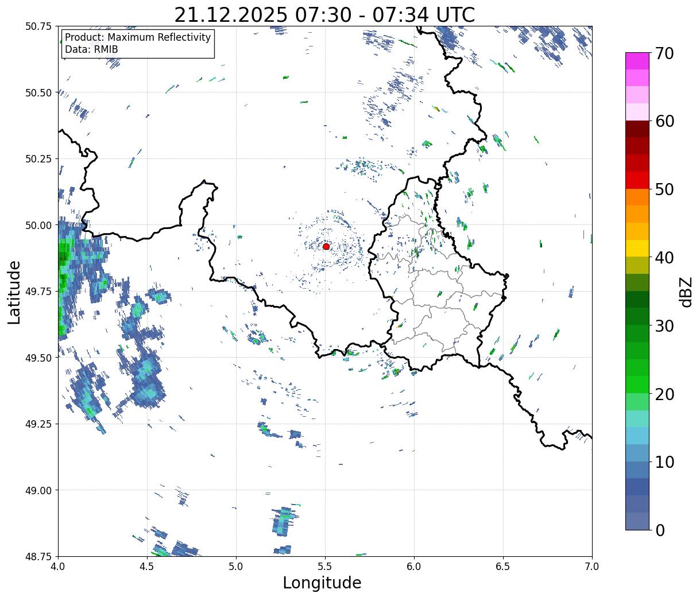Click the colorbar tick label 0
700x597 pixels.
point(660,530)
